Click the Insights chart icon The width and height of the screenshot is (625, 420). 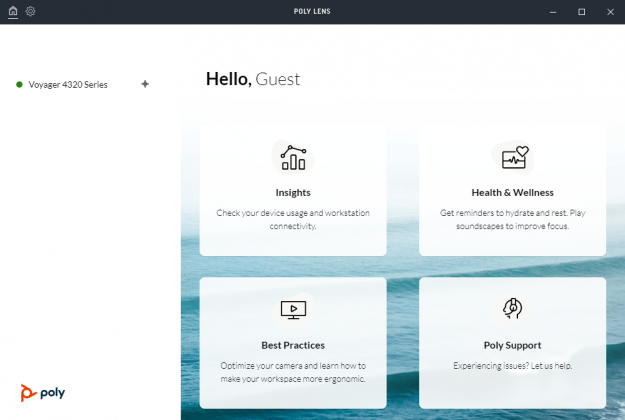[x=293, y=157]
